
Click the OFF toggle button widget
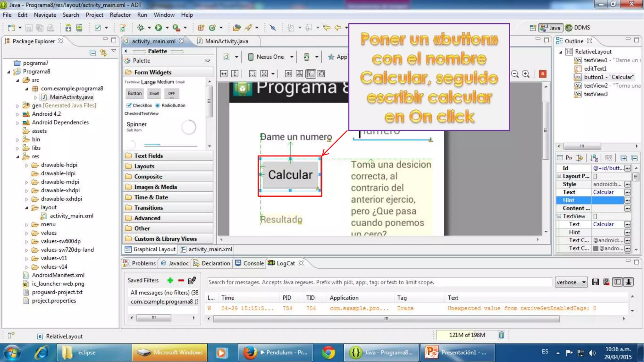click(171, 93)
